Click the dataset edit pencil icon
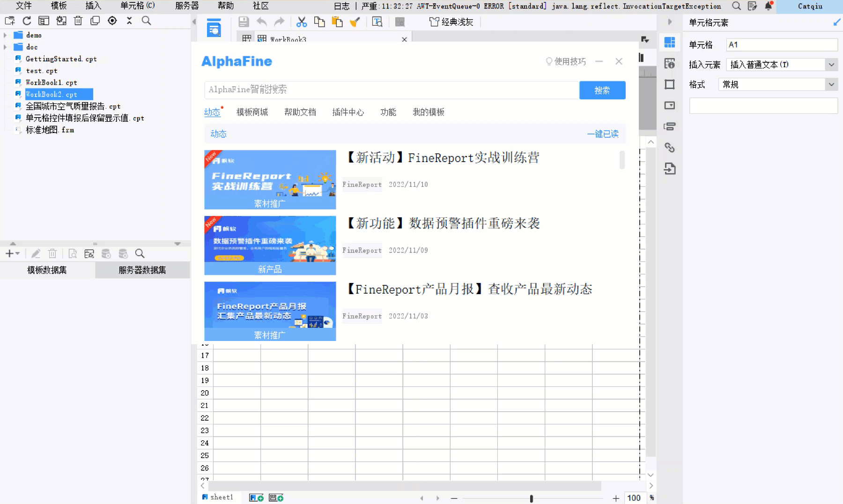 [36, 253]
